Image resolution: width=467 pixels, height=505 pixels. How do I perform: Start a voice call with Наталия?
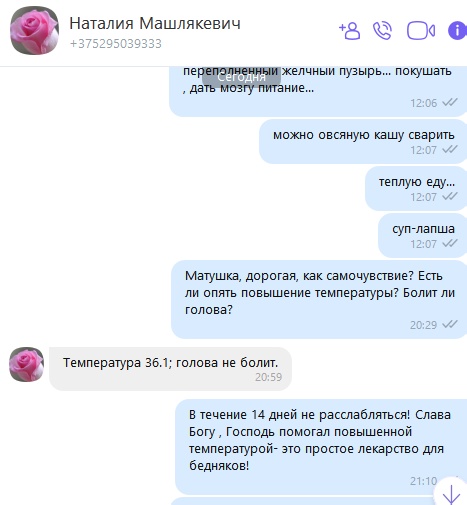(x=382, y=31)
